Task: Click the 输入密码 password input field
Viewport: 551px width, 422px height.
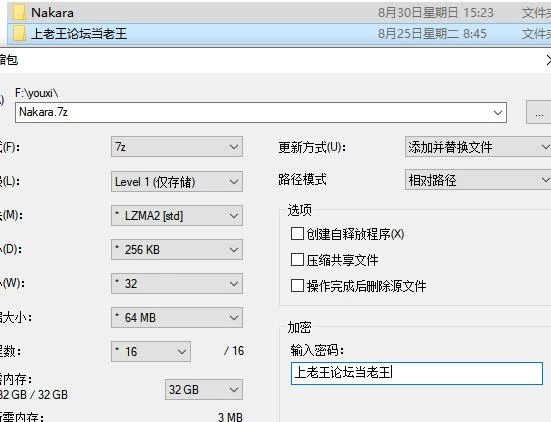Action: pyautogui.click(x=417, y=373)
